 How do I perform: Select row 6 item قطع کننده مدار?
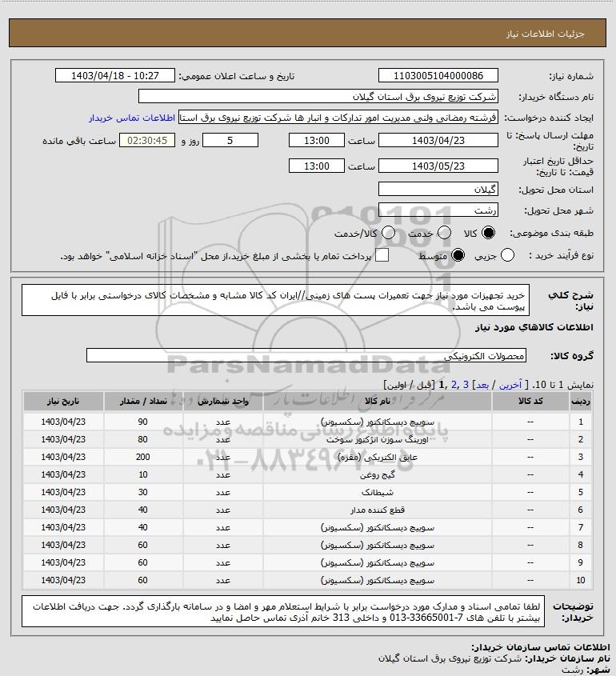(377, 510)
